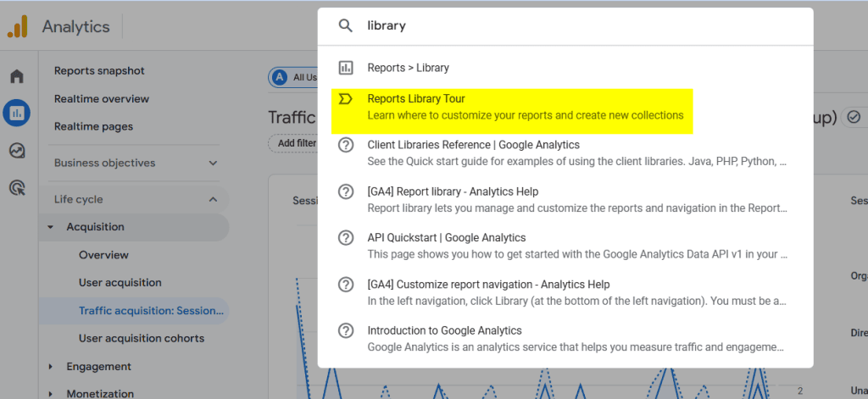This screenshot has width=868, height=399.
Task: Click the Analytics product name
Action: pos(75,26)
